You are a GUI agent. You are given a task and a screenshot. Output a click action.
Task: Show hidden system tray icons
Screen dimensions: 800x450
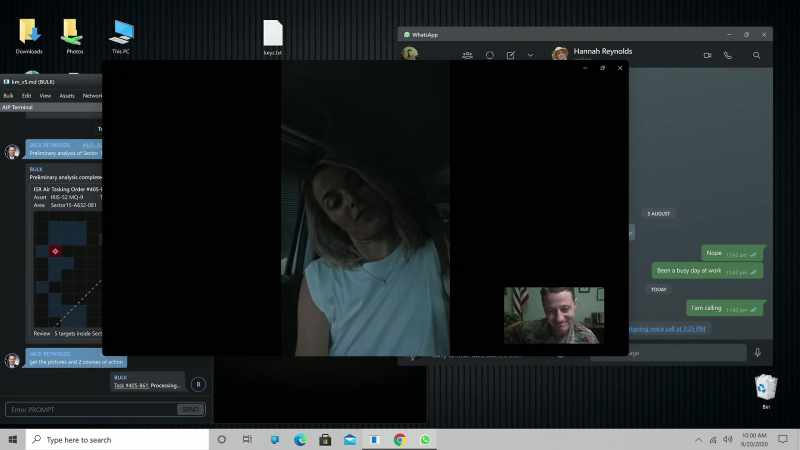698,439
